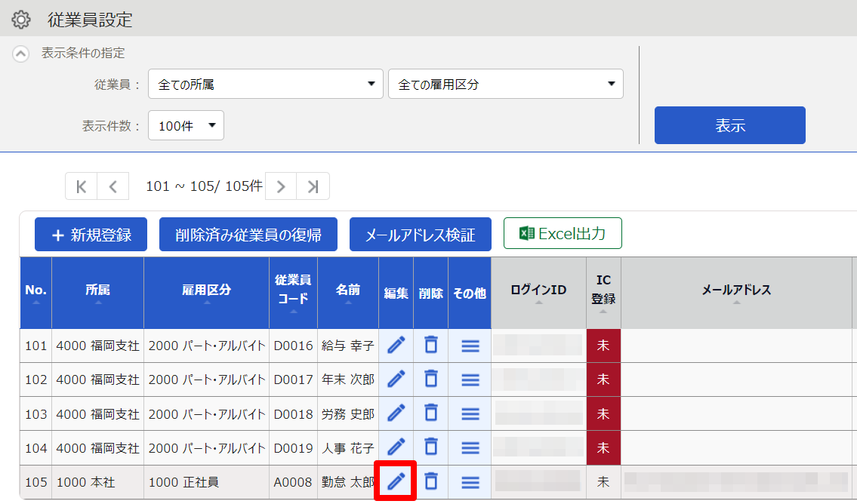
Task: Click the 101 ～ 105/ 105件 page indicator
Action: coord(204,186)
